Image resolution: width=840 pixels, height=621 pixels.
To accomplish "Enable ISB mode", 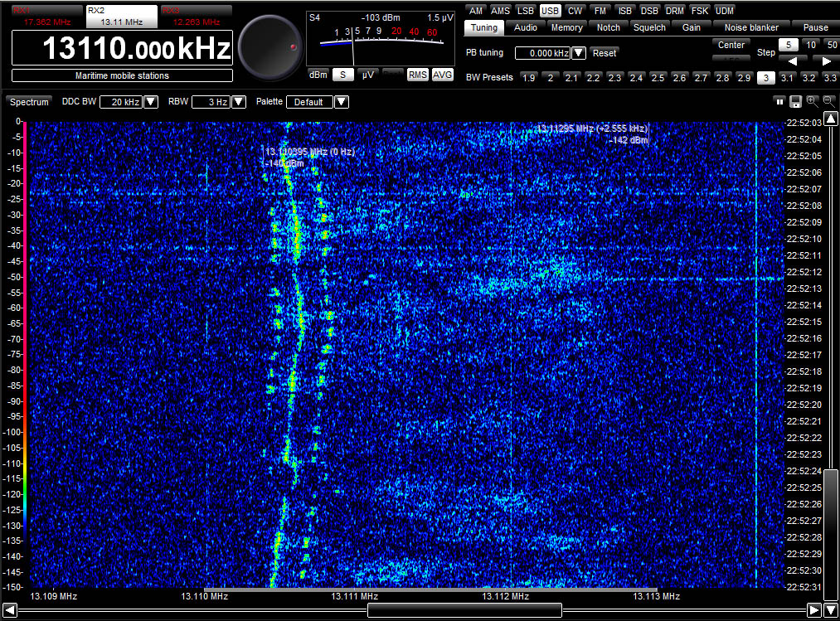I will pyautogui.click(x=624, y=11).
